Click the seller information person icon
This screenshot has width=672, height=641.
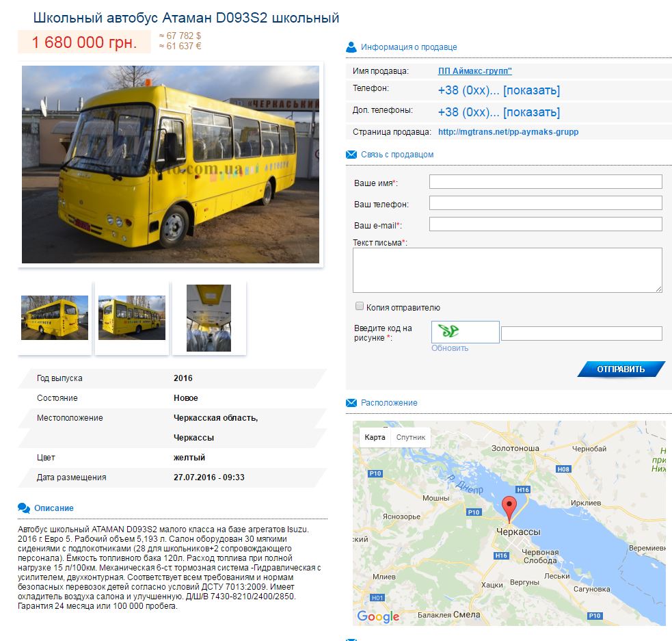tap(351, 47)
